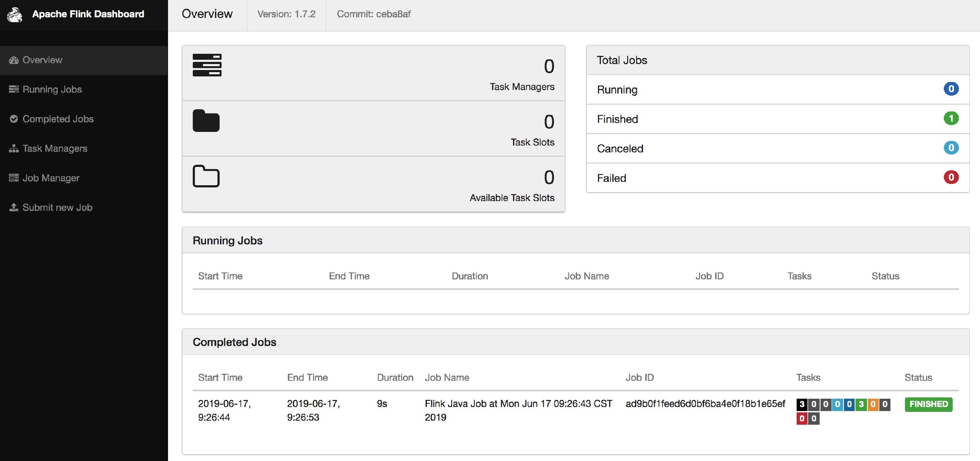The width and height of the screenshot is (980, 461).
Task: Click the Failed jobs red counter
Action: click(952, 178)
